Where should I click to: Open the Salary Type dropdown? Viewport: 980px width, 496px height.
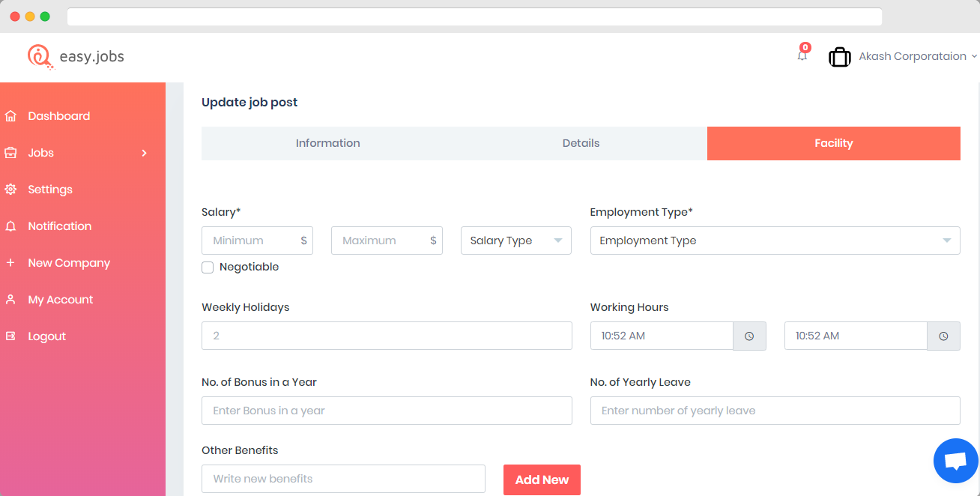[x=516, y=241]
